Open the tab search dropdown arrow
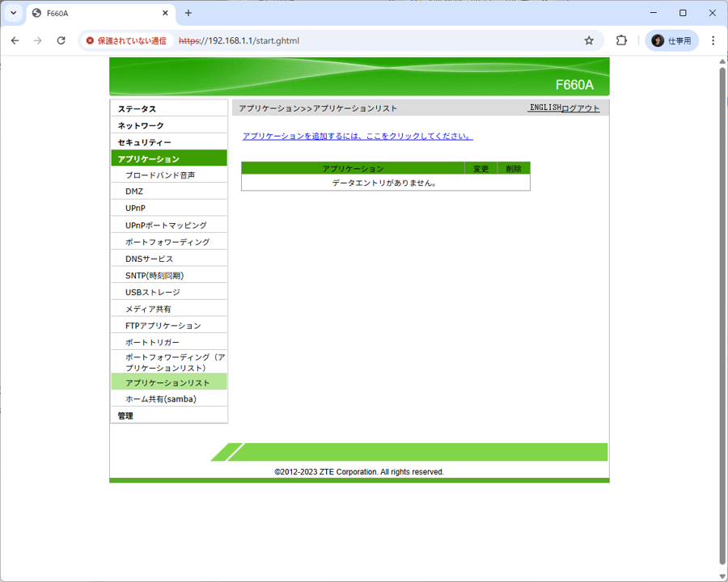The image size is (728, 582). [x=13, y=13]
